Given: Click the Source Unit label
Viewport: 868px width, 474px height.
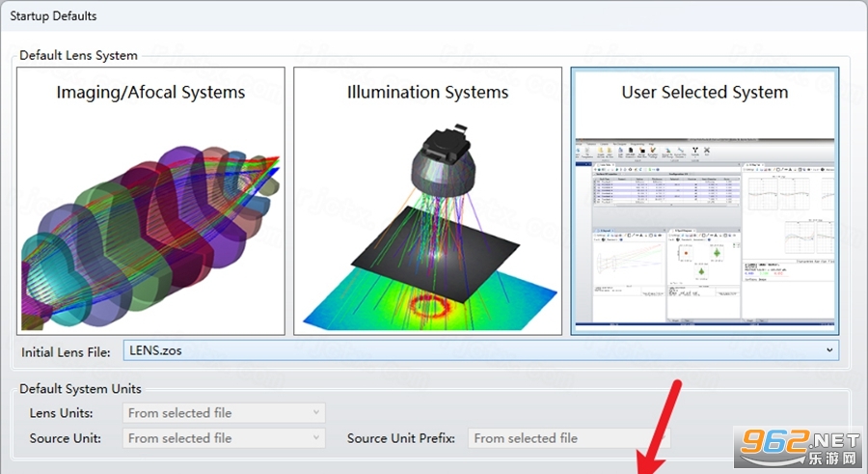Looking at the screenshot, I should tap(66, 438).
